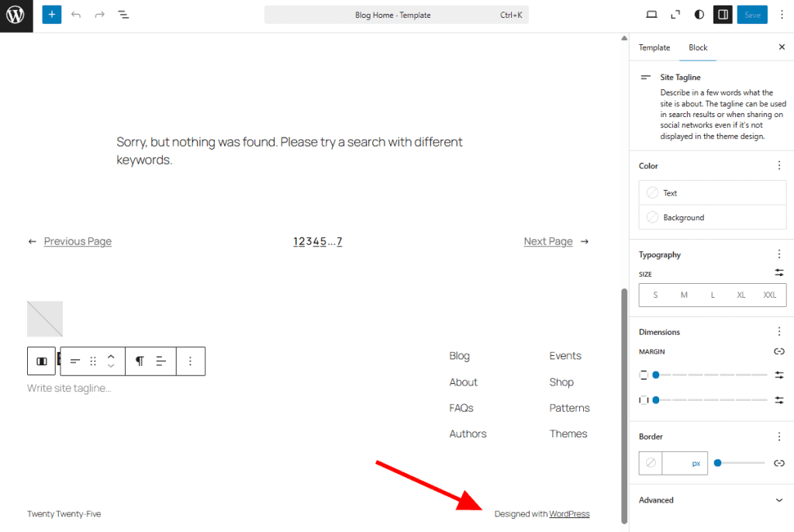Click the Undo arrow
The width and height of the screenshot is (794, 532).
(x=75, y=14)
